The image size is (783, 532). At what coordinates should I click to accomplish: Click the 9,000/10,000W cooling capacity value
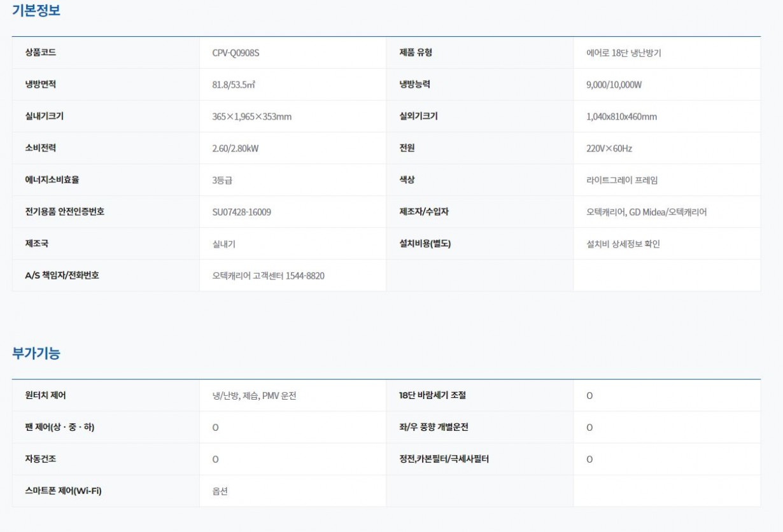614,85
